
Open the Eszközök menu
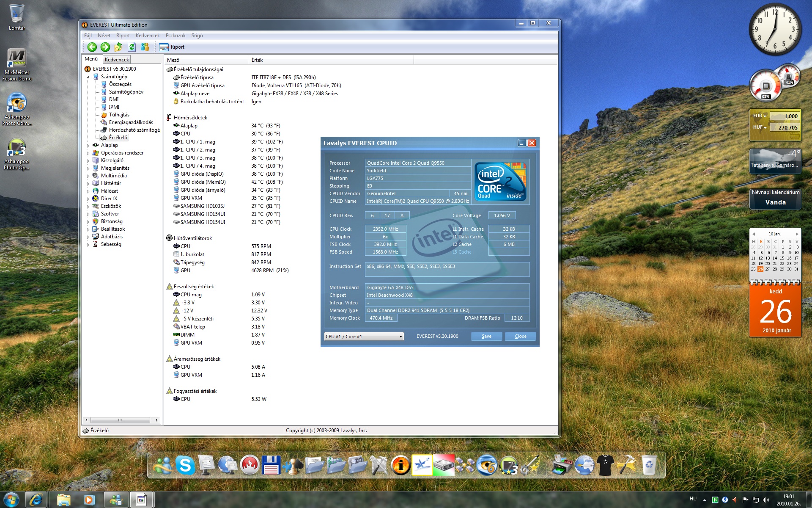(x=176, y=36)
